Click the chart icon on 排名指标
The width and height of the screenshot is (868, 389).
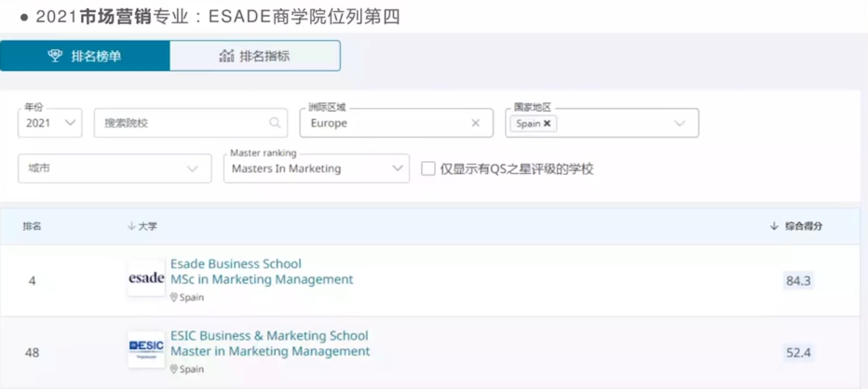(226, 56)
